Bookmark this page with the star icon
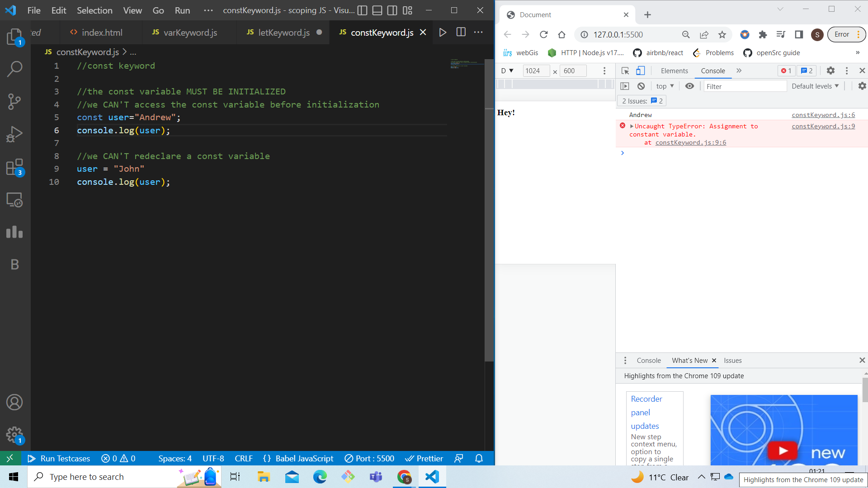 coord(722,34)
